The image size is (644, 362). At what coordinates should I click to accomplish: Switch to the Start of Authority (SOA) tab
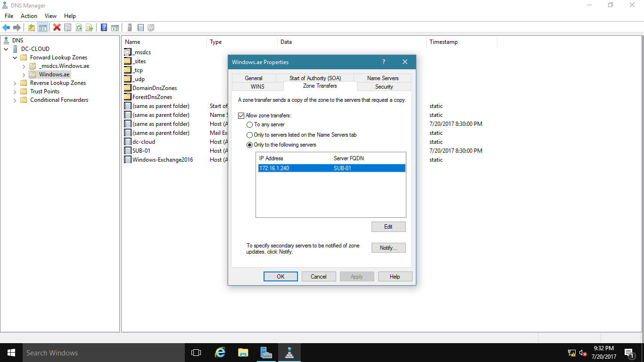[315, 78]
